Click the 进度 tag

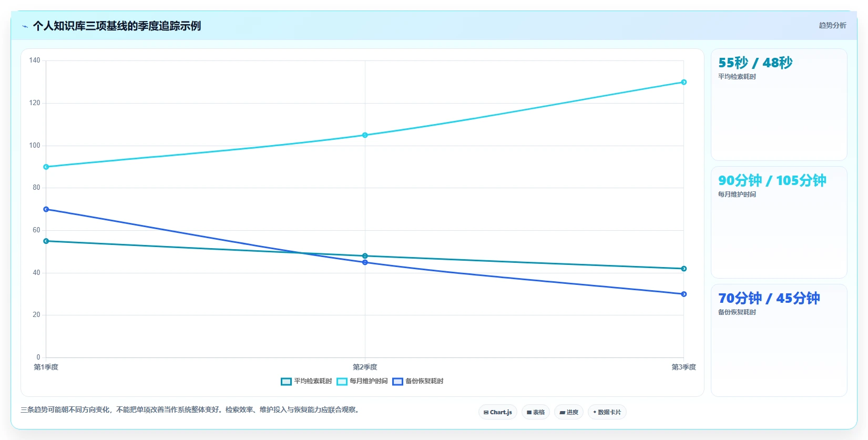point(569,412)
